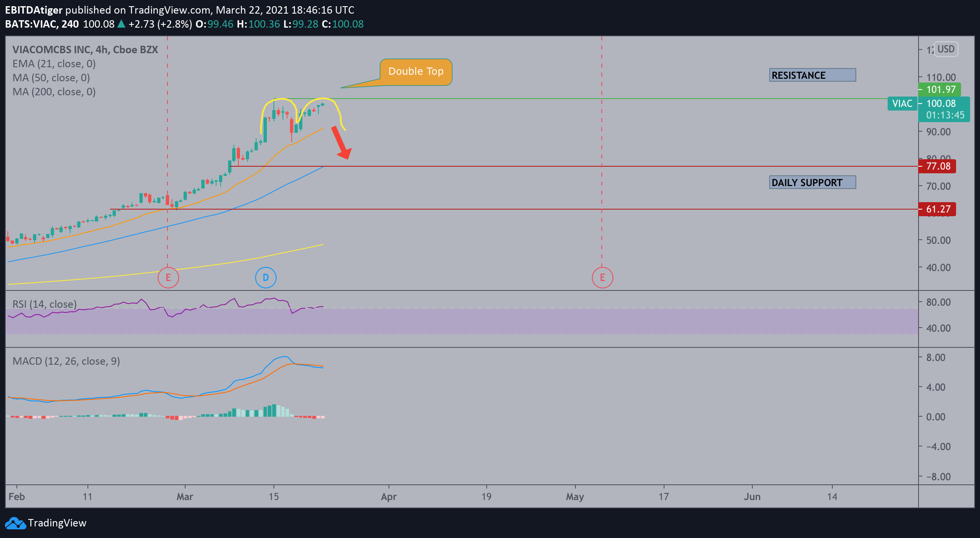Image resolution: width=980 pixels, height=538 pixels.
Task: Click the TradingView wordmark text
Action: coord(57,523)
